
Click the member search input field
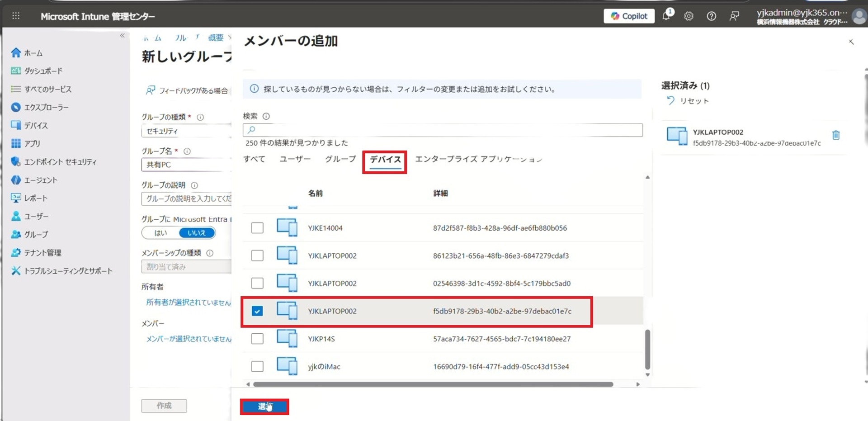pos(443,130)
